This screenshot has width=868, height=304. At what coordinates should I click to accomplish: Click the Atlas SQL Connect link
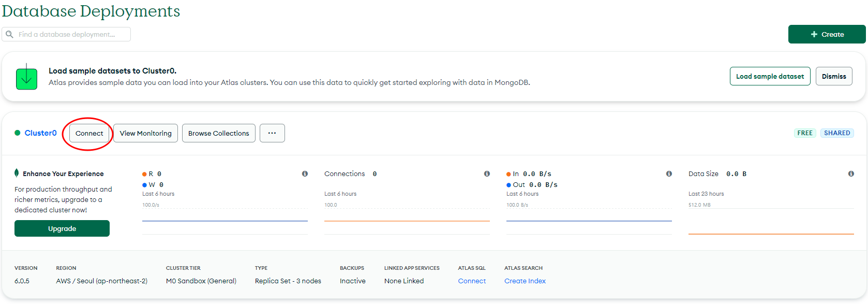(x=472, y=281)
